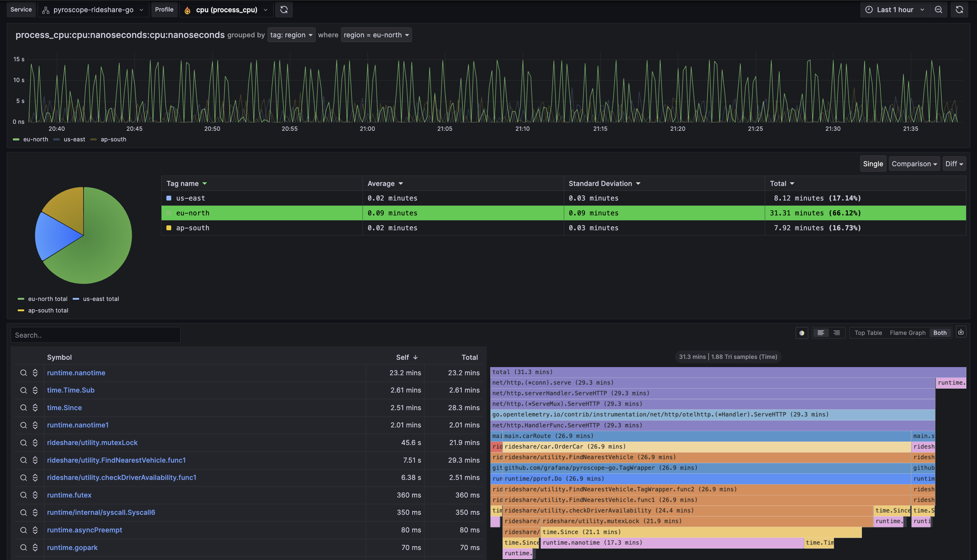This screenshot has width=977, height=560.
Task: Switch to Single view mode
Action: point(873,164)
